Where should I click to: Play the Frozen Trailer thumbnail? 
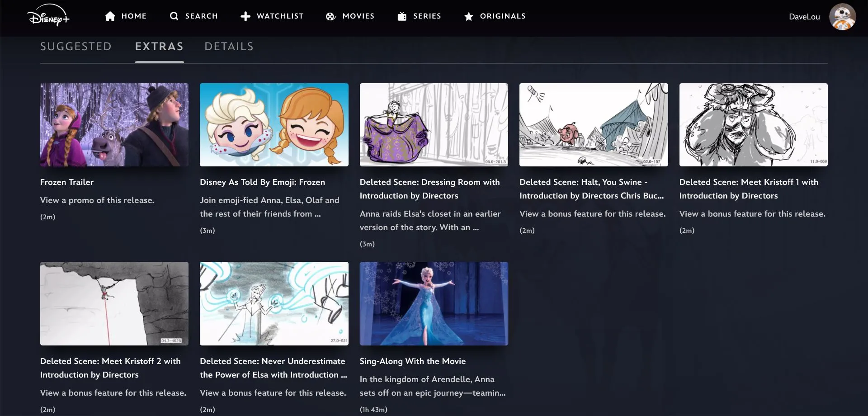click(114, 125)
